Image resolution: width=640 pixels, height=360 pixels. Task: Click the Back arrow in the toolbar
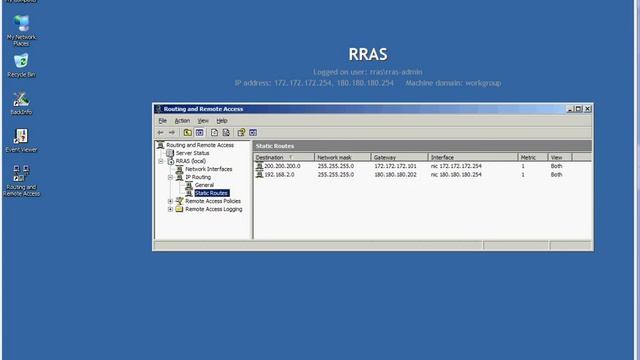[x=160, y=133]
